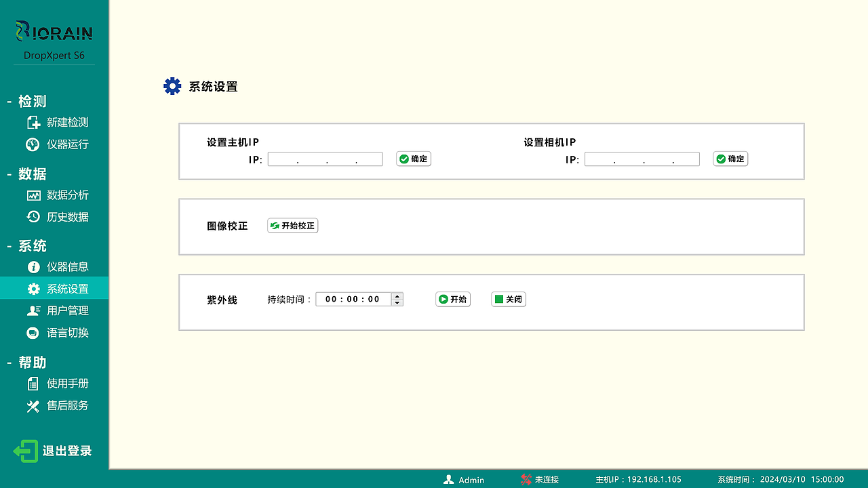This screenshot has height=488, width=868.
Task: Open the 数据分析 panel
Action: click(x=33, y=195)
